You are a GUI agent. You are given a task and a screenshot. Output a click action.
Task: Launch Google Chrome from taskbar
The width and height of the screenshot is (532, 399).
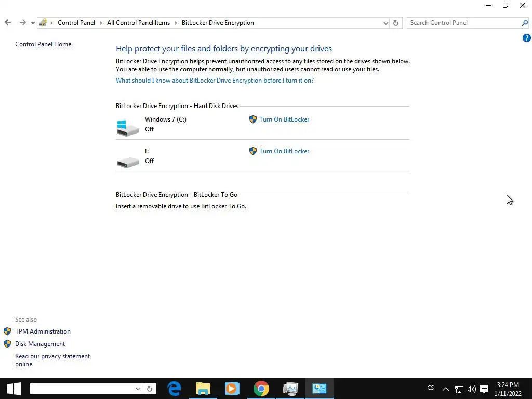[261, 389]
